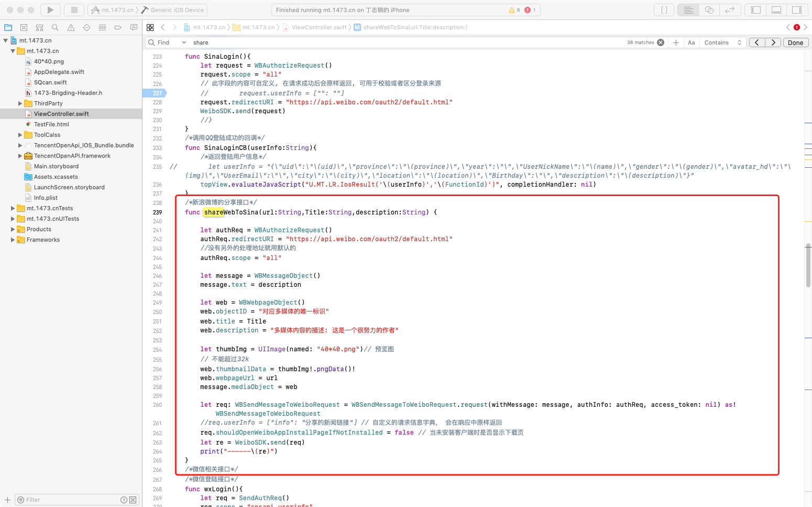Open the issue navigator warning icon
The height and width of the screenshot is (507, 812).
point(71,27)
